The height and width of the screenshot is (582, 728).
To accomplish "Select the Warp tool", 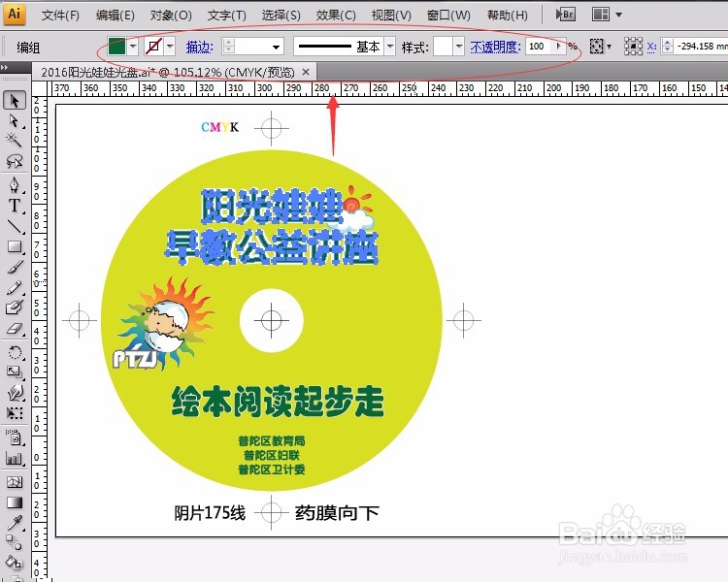I will [15, 393].
